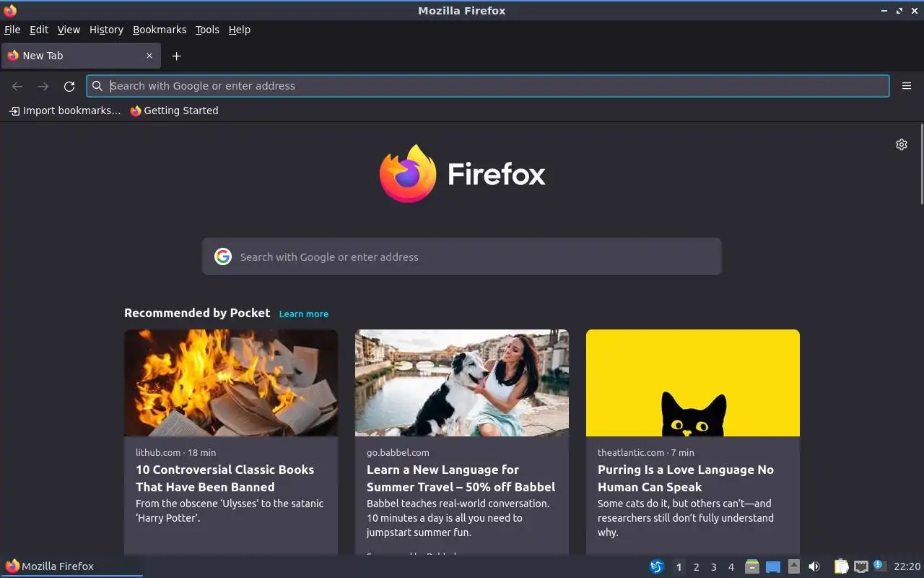Open 10 Controversial Classic Books article title
This screenshot has height=578, width=924.
[225, 478]
